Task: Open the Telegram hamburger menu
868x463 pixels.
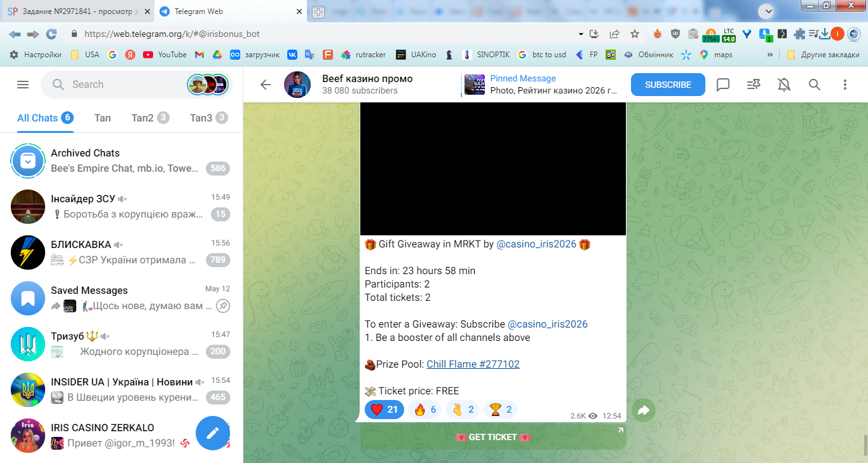Action: tap(23, 85)
